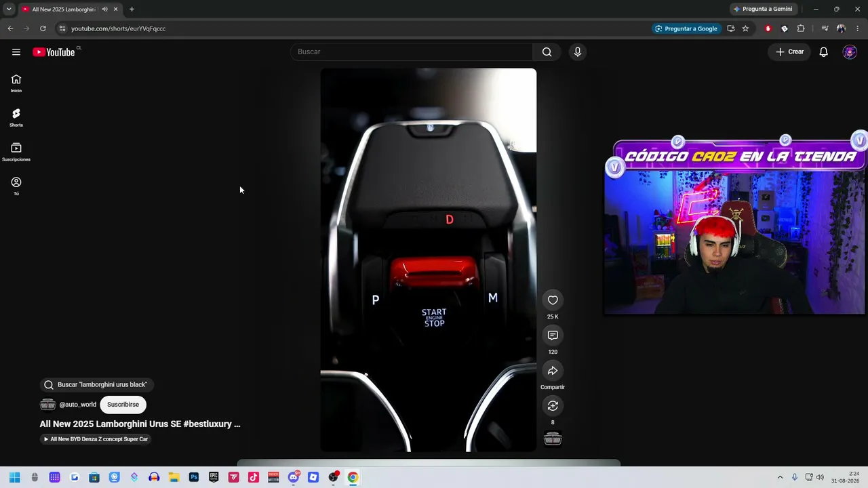
Task: Go to the YouTube home logo
Action: (x=54, y=52)
